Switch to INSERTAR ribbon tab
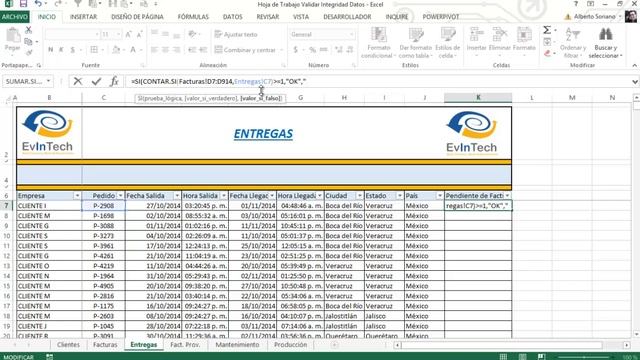The width and height of the screenshot is (640, 360). coord(83,17)
